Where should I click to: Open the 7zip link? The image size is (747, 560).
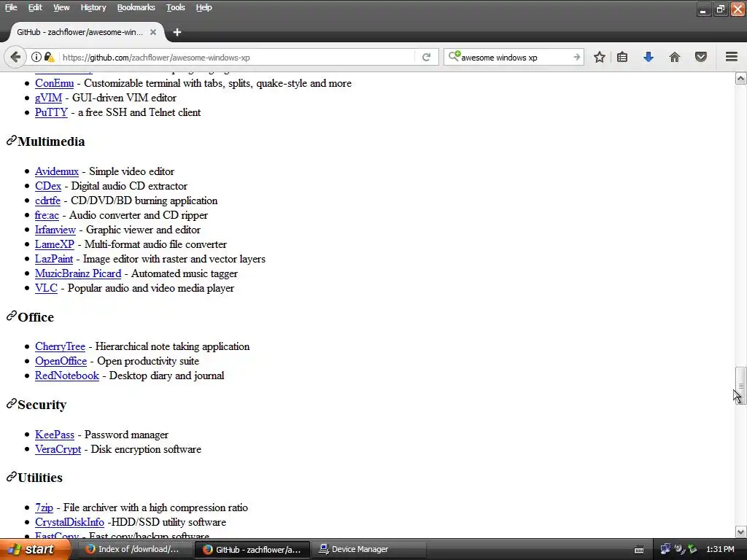tap(44, 507)
